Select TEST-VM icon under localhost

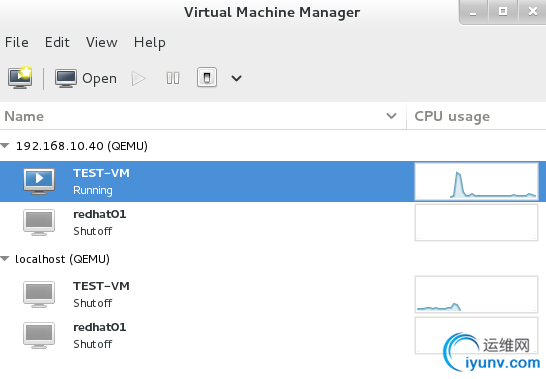(x=39, y=294)
